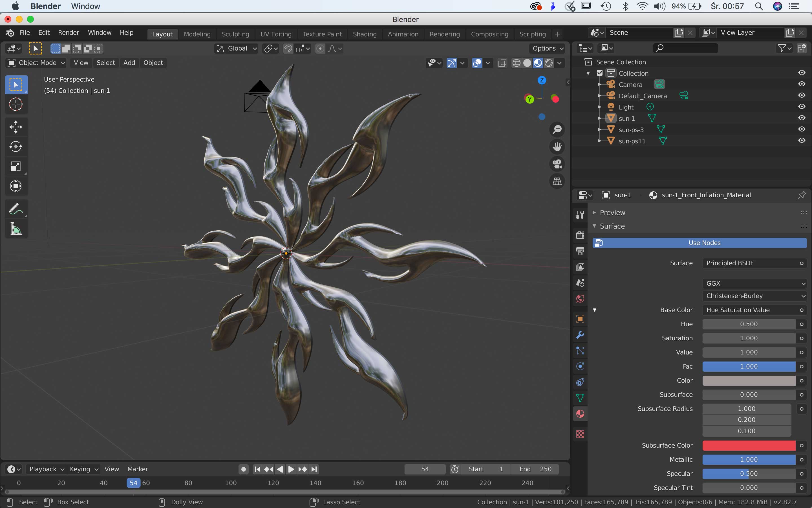Open the Options dropdown in viewport
Viewport: 812px width, 508px height.
(548, 48)
